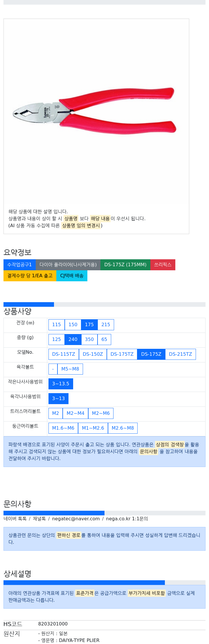Open the 다이아 플라이어(나사제거용) tag
Image resolution: width=209 pixels, height=644 pixels.
68,265
